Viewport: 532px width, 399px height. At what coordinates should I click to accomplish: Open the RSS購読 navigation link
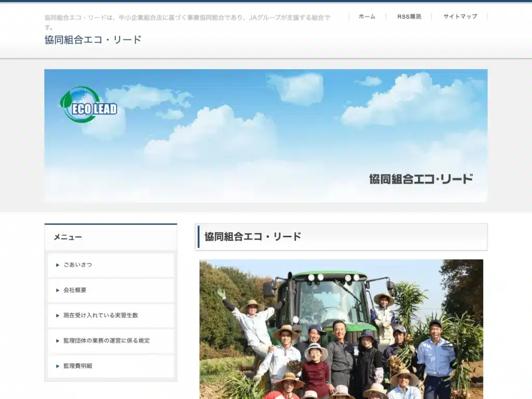tap(409, 17)
